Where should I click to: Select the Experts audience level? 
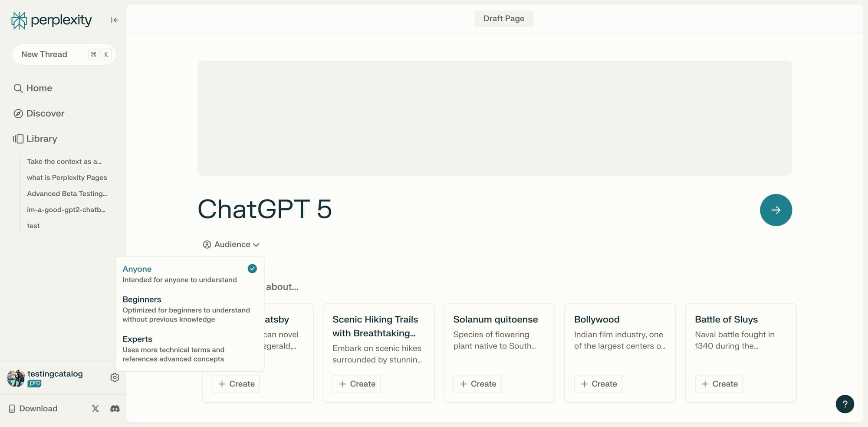click(x=138, y=339)
